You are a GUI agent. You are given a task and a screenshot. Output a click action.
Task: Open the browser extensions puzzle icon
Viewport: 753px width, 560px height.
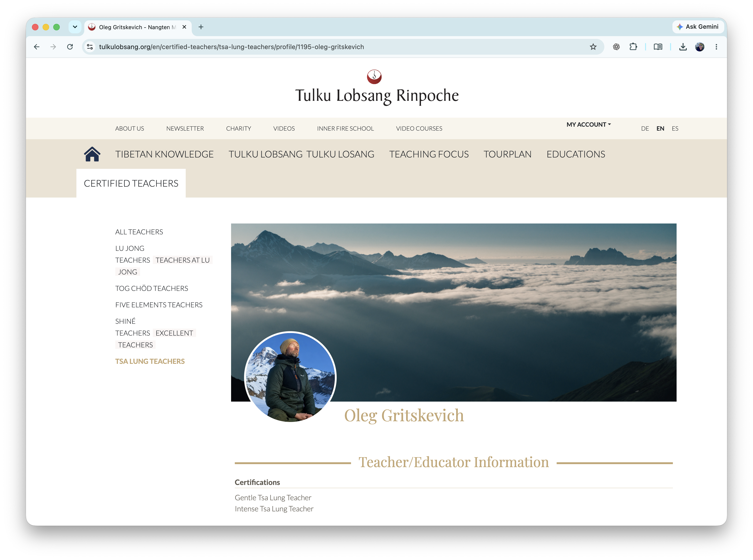[633, 47]
